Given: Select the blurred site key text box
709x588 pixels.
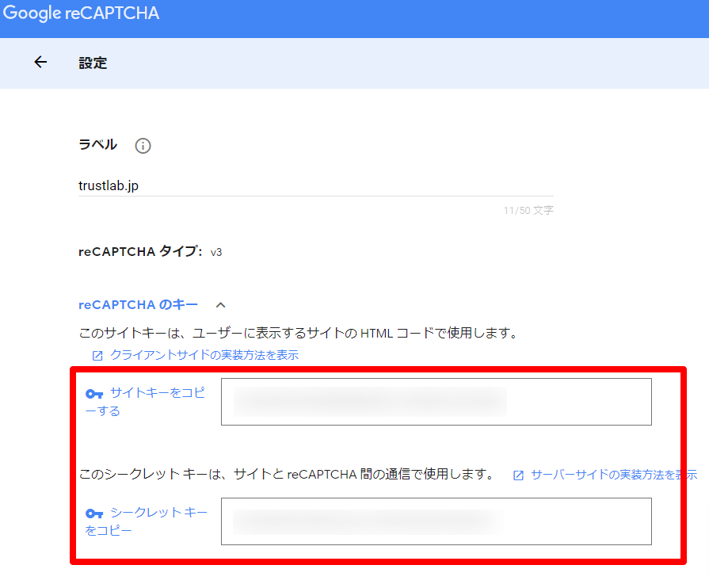Looking at the screenshot, I should tap(436, 402).
